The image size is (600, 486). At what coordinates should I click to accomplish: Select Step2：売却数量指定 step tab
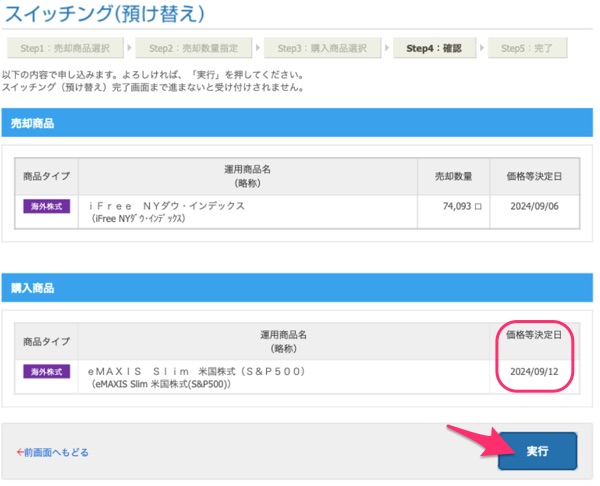click(194, 48)
